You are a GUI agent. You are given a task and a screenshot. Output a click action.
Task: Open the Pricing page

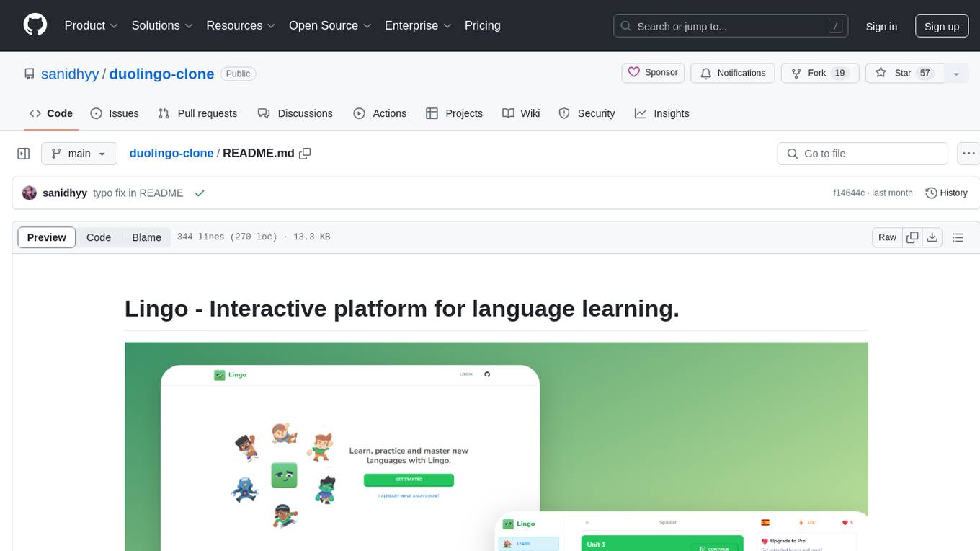(483, 25)
